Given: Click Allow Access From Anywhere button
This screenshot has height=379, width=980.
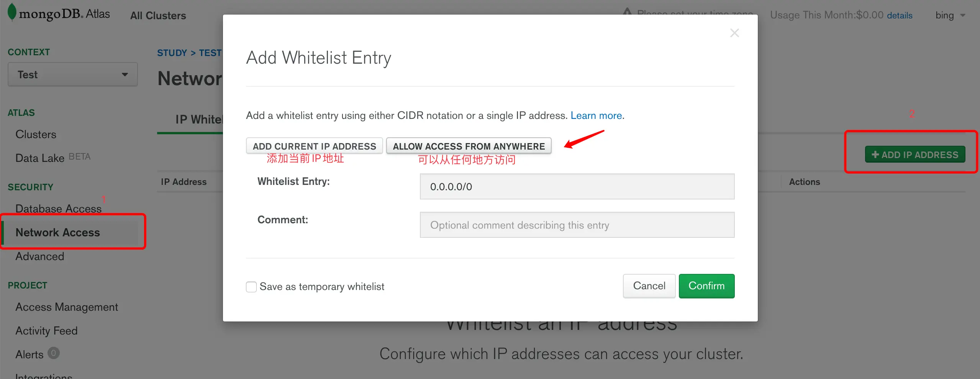Looking at the screenshot, I should pyautogui.click(x=469, y=146).
